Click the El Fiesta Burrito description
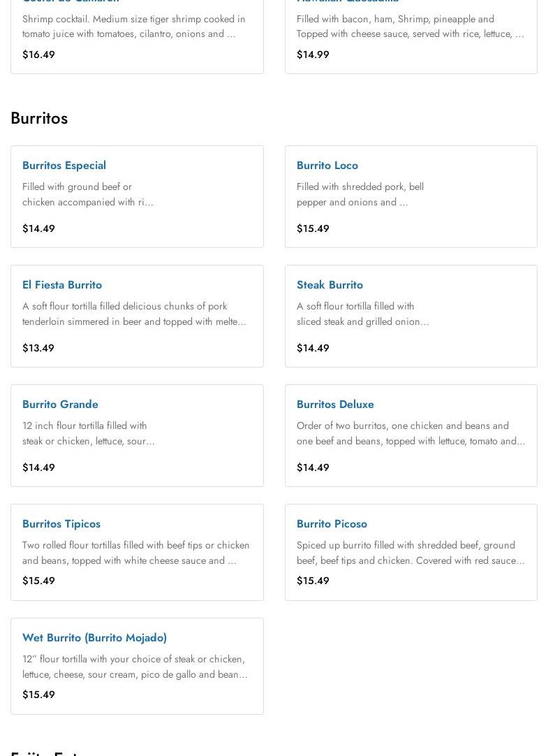 (134, 314)
